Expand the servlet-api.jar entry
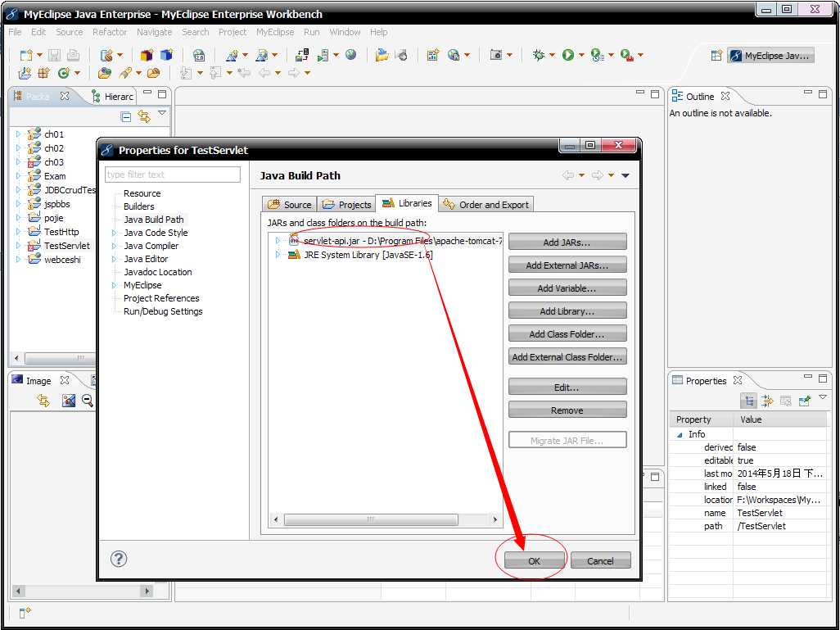This screenshot has height=630, width=840. pyautogui.click(x=278, y=241)
